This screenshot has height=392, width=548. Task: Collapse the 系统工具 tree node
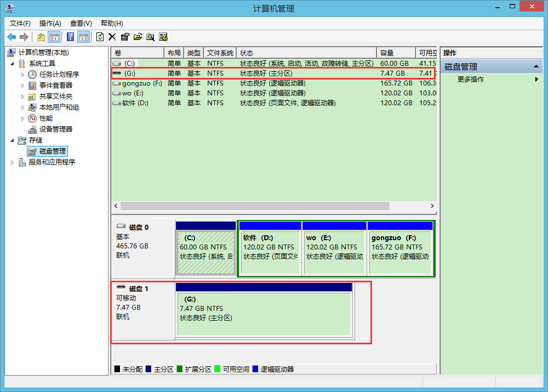[13, 64]
